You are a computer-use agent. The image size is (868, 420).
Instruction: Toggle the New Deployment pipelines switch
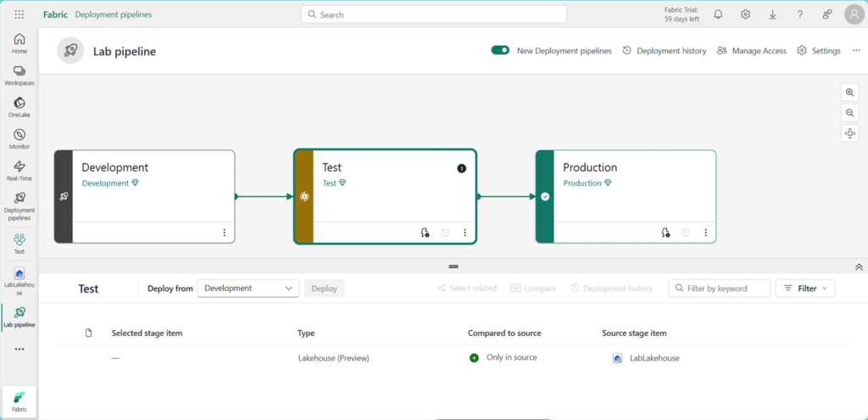click(500, 51)
